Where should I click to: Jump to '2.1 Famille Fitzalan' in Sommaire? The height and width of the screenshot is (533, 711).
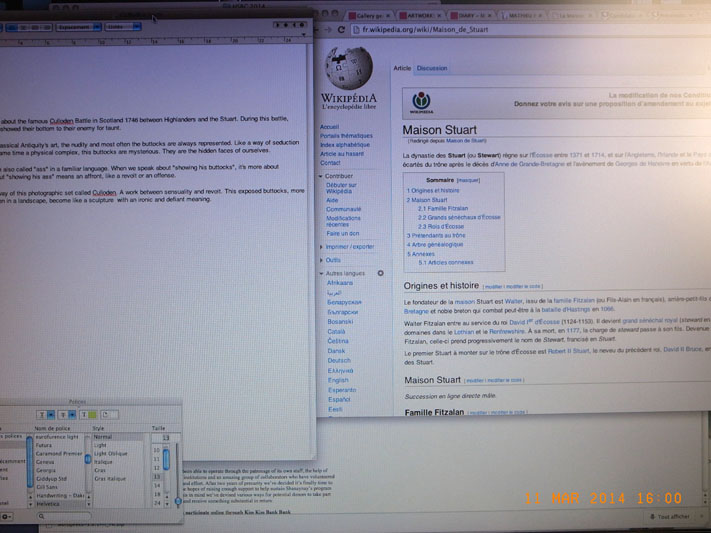(443, 209)
